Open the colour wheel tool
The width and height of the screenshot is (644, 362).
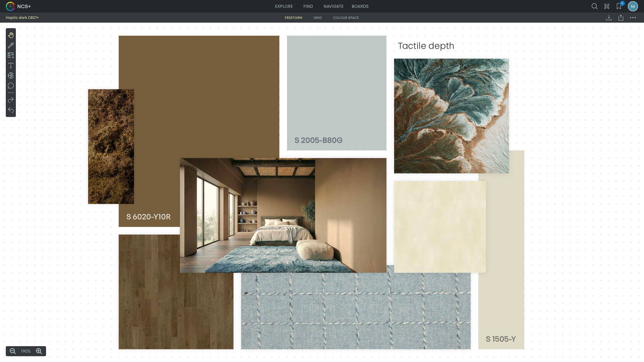11,75
